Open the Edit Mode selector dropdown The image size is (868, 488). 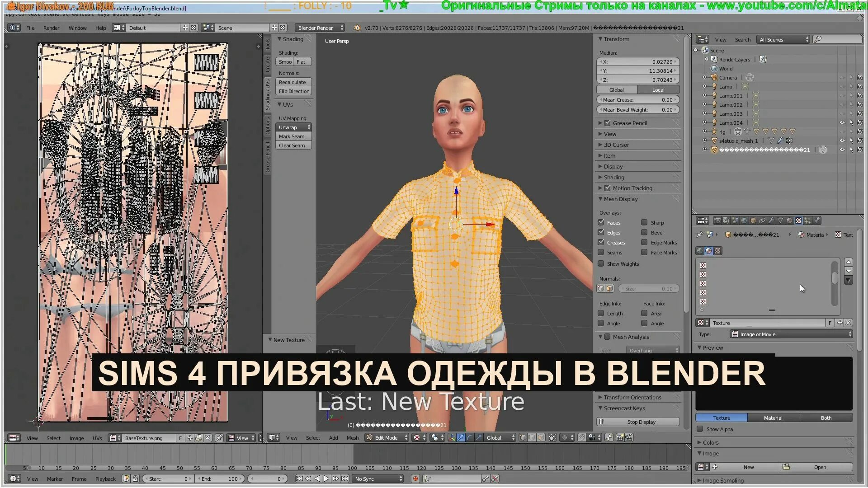tap(387, 437)
